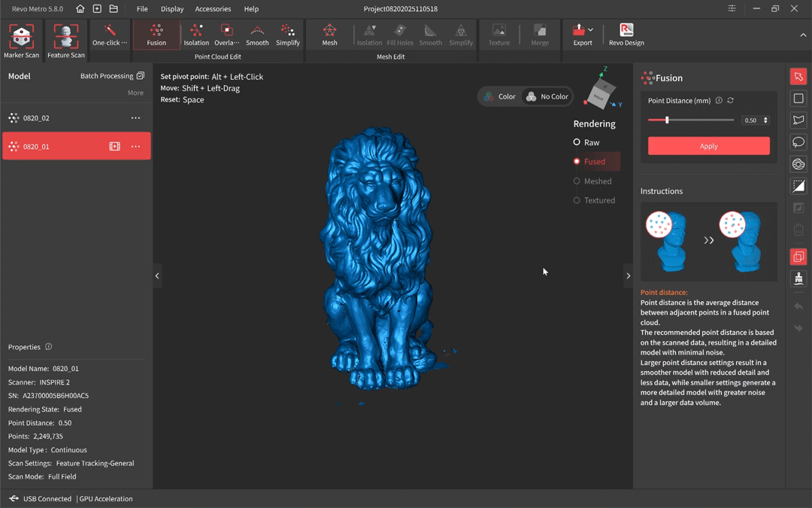Choose the lasso selection tool
The image size is (812, 508).
[x=798, y=142]
